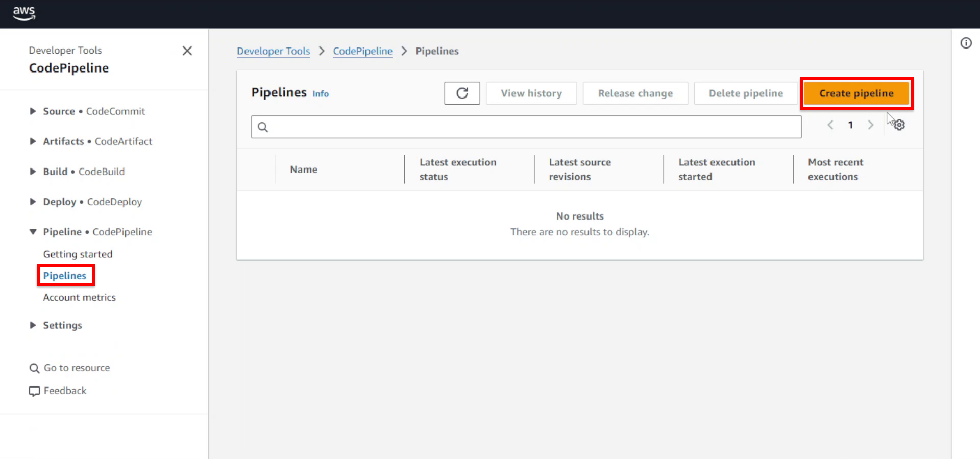Viewport: 980px width, 459px height.
Task: Click the Name column header
Action: 304,170
